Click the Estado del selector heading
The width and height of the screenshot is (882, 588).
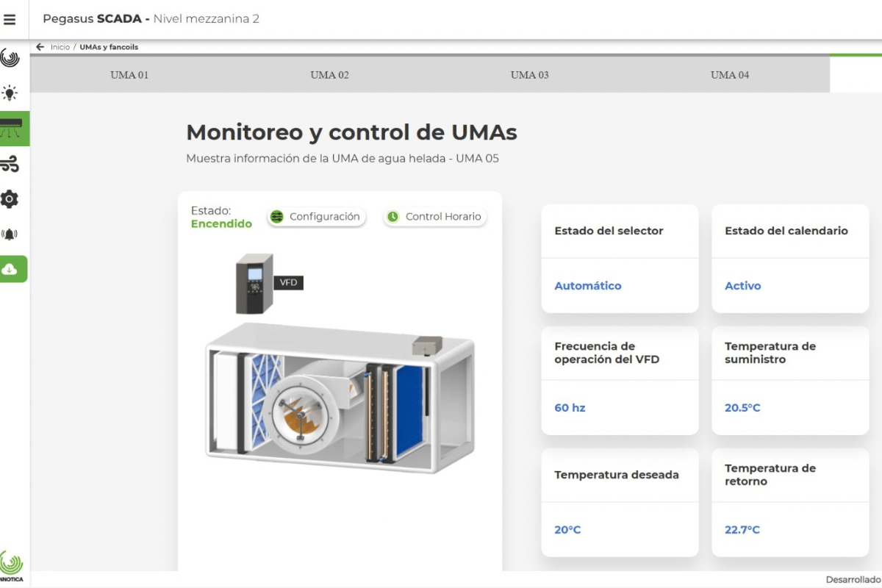click(x=609, y=231)
